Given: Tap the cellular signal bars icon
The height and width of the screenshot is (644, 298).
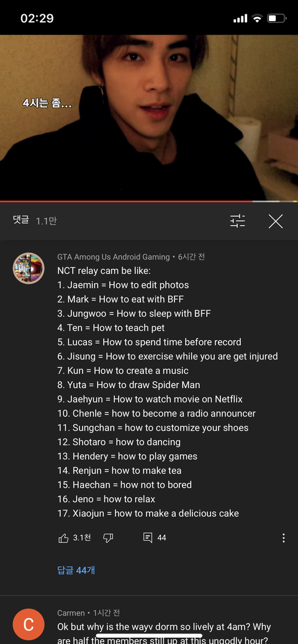Looking at the screenshot, I should click(x=240, y=19).
